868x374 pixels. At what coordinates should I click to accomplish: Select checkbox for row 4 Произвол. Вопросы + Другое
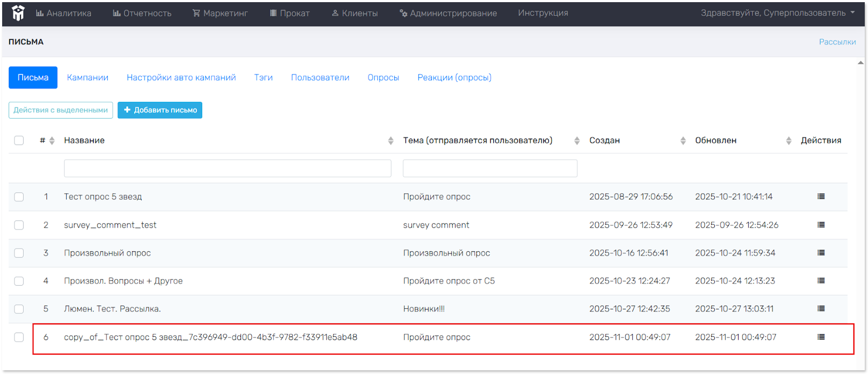tap(19, 281)
